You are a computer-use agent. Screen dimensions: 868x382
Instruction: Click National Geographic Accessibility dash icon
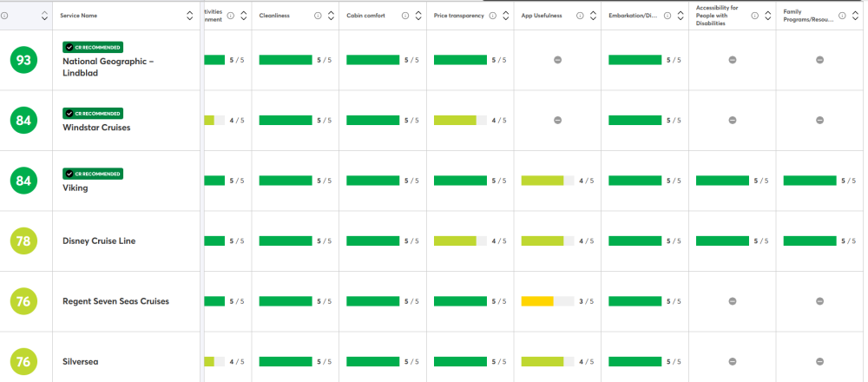pyautogui.click(x=733, y=60)
